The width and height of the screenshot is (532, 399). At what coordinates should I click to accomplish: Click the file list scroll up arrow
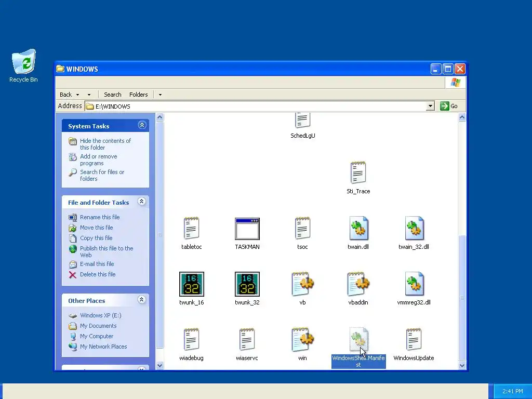click(462, 117)
